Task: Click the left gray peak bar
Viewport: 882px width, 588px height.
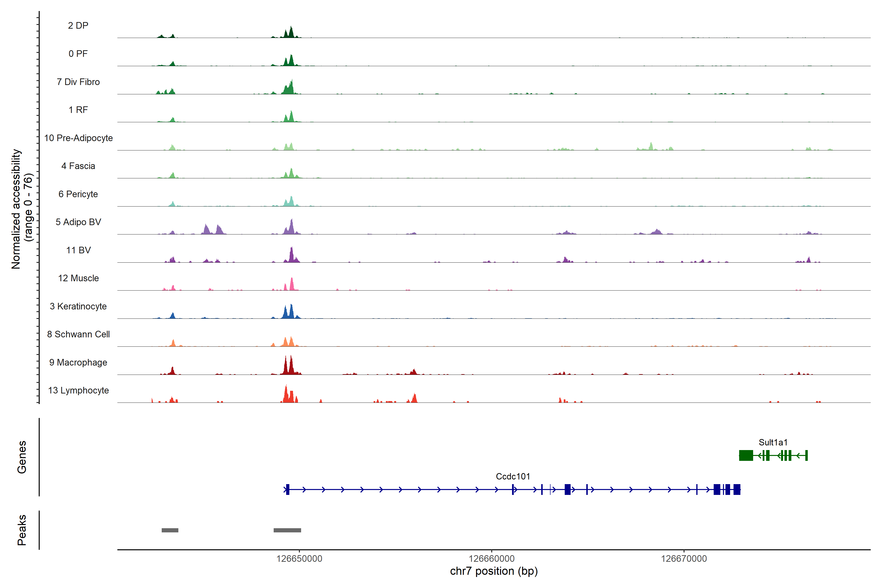Action: 170,530
